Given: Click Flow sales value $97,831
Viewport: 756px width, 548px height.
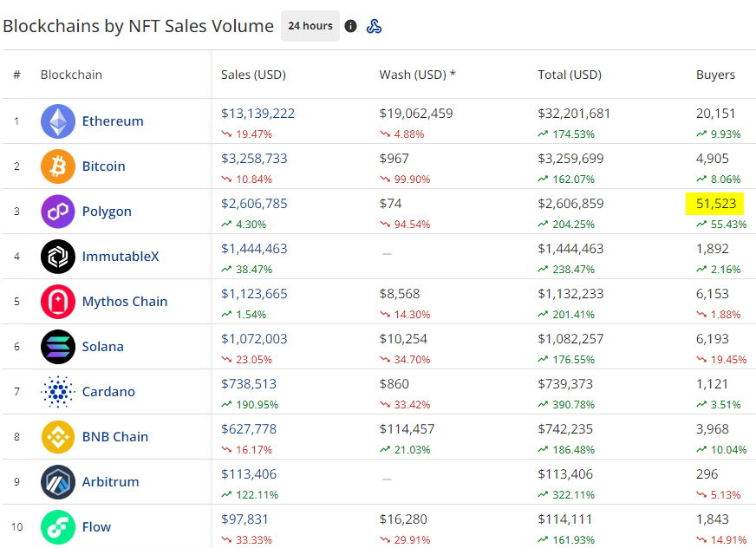Looking at the screenshot, I should tap(244, 519).
